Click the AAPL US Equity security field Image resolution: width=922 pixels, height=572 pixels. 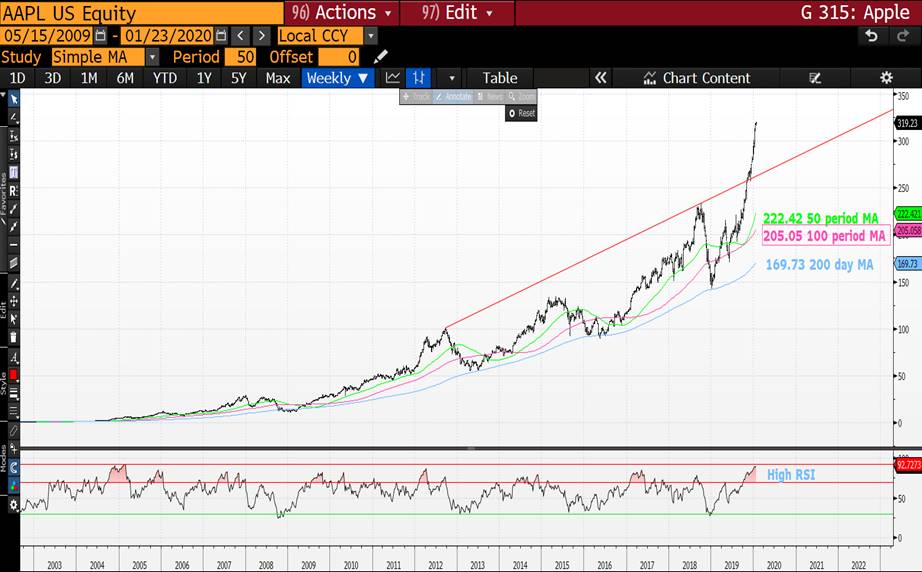click(x=142, y=13)
